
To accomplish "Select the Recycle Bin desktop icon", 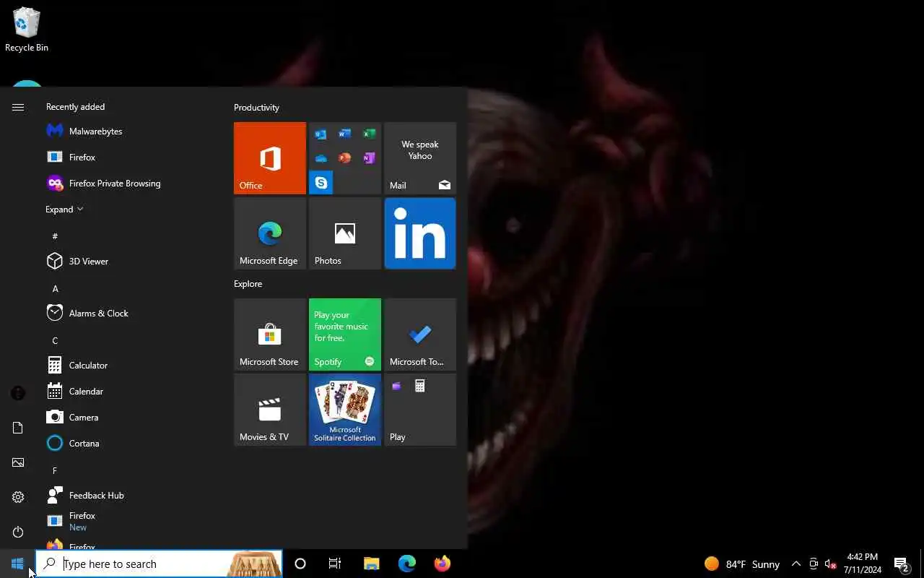I will coord(27,30).
